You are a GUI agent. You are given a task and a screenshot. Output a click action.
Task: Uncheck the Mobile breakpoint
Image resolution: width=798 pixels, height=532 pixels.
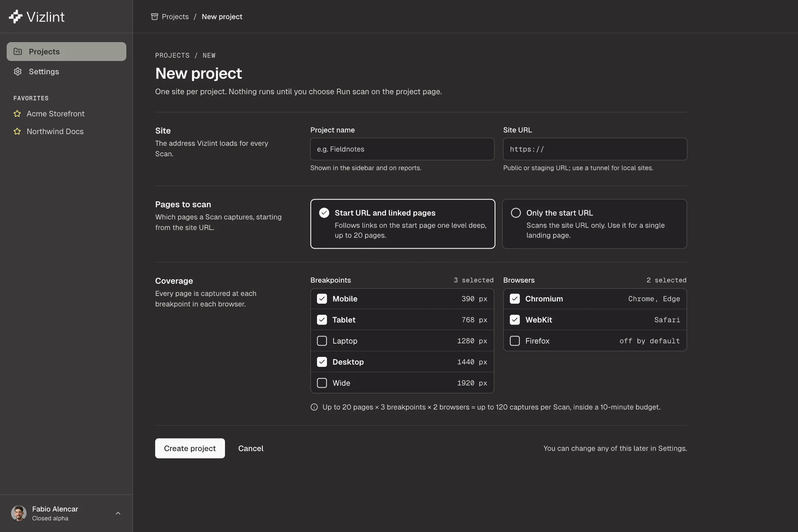pyautogui.click(x=322, y=299)
